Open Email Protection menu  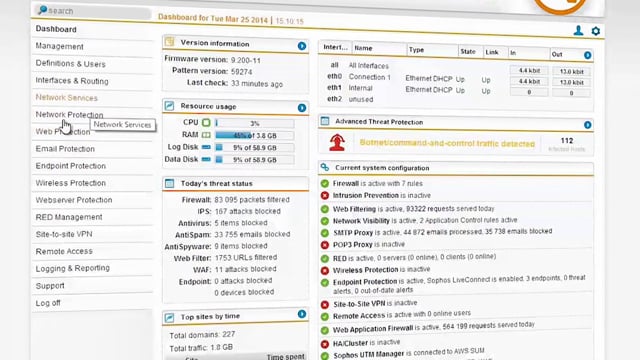click(x=65, y=149)
